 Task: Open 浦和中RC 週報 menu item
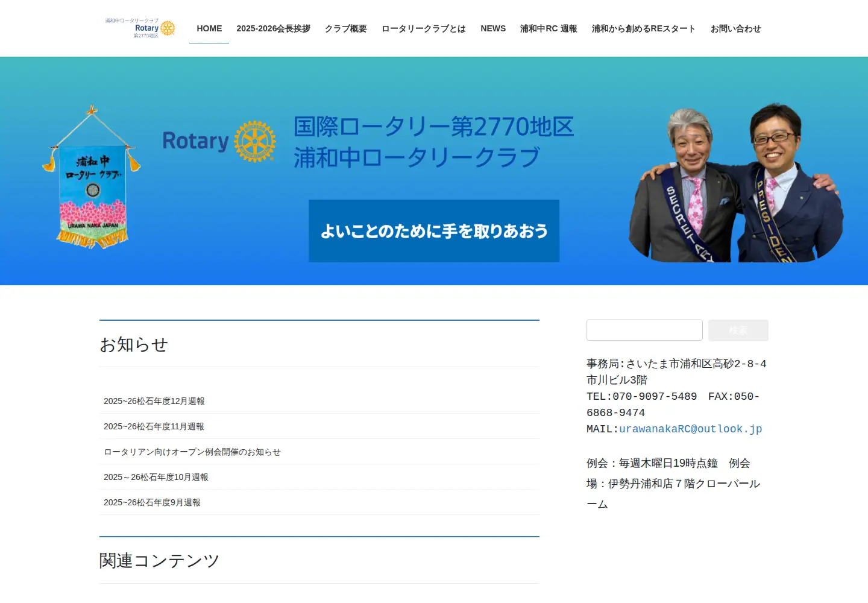(549, 28)
